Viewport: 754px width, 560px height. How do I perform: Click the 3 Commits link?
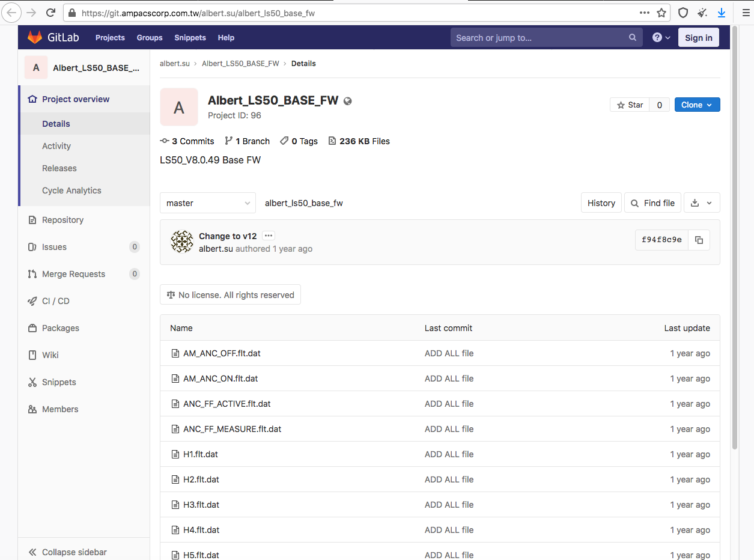coord(187,141)
